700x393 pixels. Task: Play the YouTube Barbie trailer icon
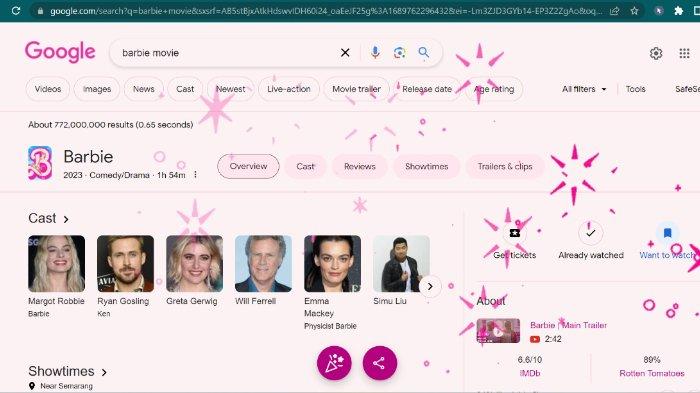pyautogui.click(x=535, y=339)
